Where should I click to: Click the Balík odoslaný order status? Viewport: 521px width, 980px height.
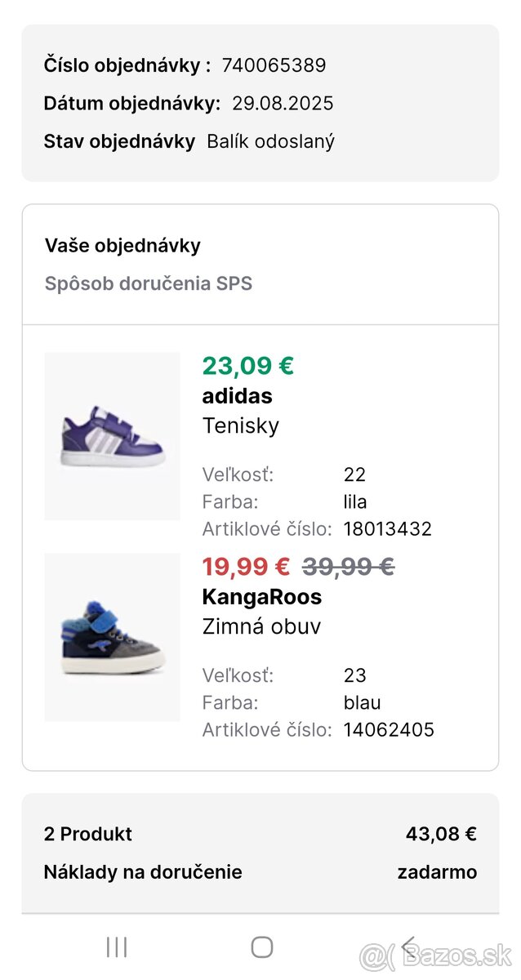click(273, 141)
